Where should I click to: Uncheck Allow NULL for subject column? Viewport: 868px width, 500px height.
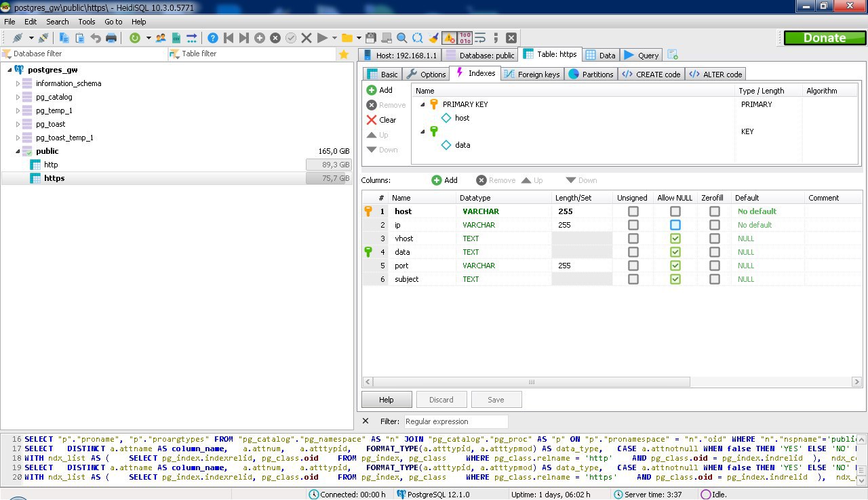tap(675, 279)
